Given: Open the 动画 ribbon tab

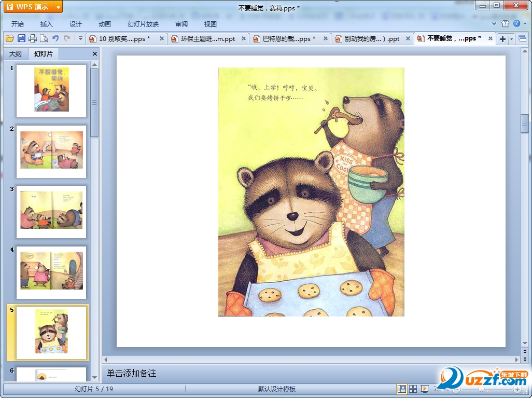Looking at the screenshot, I should coord(105,24).
